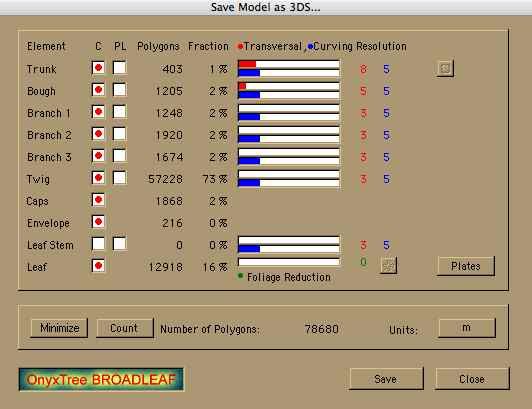
Task: Check the Twig PL checkbox
Action: pyautogui.click(x=120, y=178)
